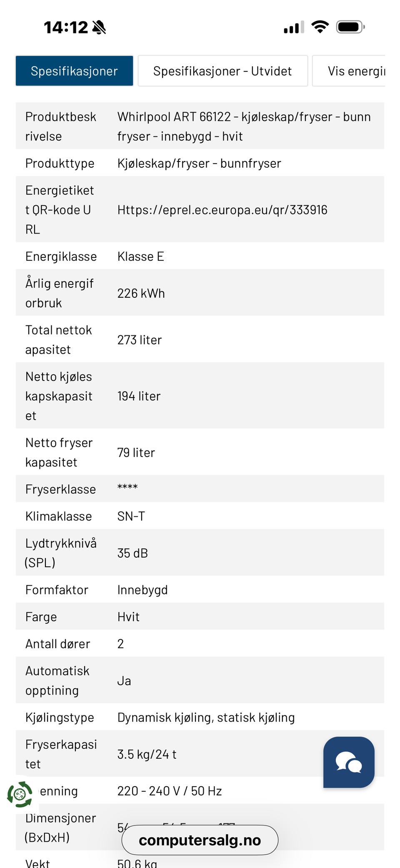
Task: Open the Spesifikasjoner - Utvidet tab
Action: point(222,71)
